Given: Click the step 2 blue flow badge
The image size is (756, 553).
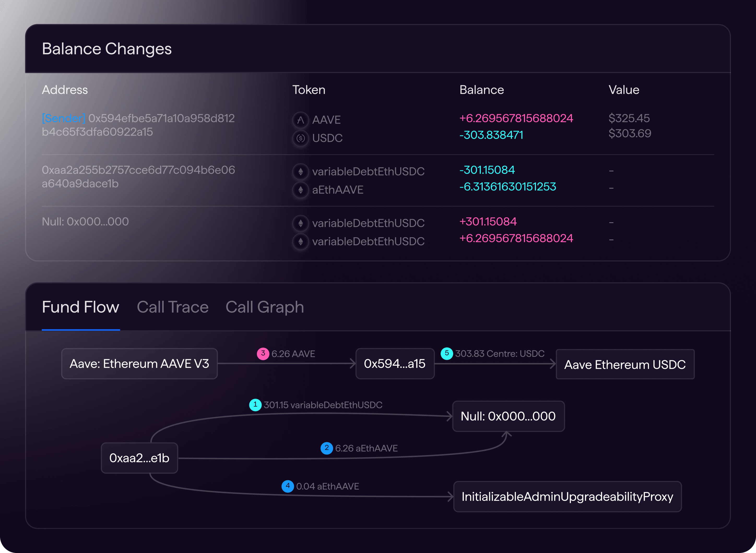Looking at the screenshot, I should click(327, 448).
